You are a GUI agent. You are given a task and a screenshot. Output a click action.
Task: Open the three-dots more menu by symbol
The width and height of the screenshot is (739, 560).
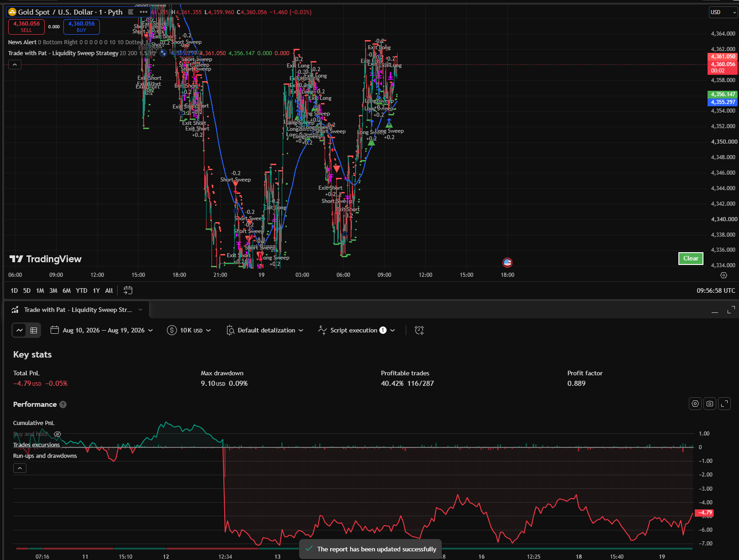pos(144,12)
